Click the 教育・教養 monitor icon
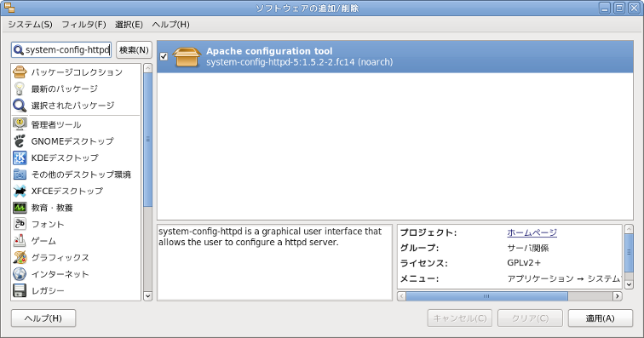The height and width of the screenshot is (338, 644). [x=20, y=208]
